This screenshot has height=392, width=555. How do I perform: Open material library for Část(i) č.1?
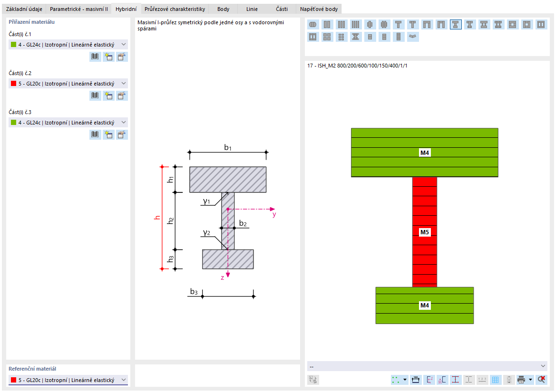[x=95, y=57]
